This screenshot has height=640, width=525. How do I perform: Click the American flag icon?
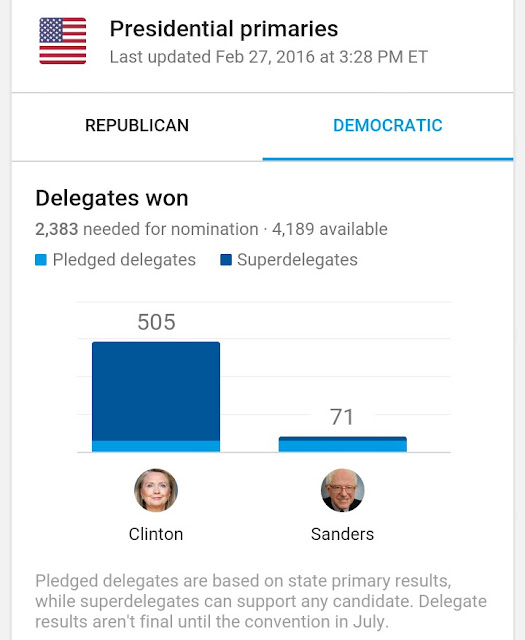(62, 41)
